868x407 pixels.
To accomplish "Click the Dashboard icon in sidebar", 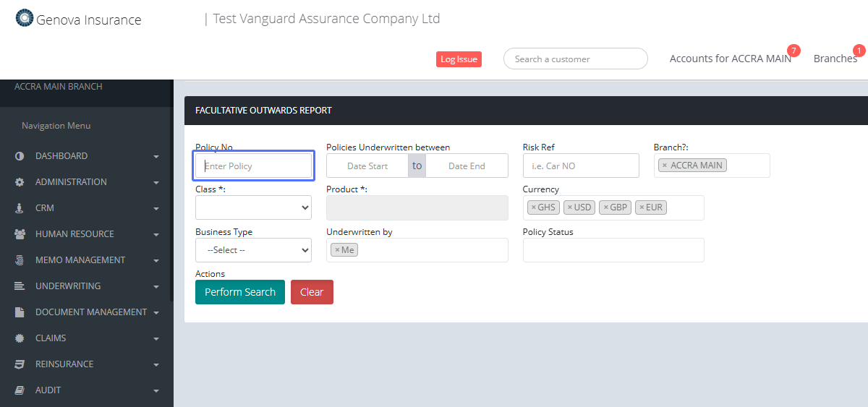I will (20, 156).
